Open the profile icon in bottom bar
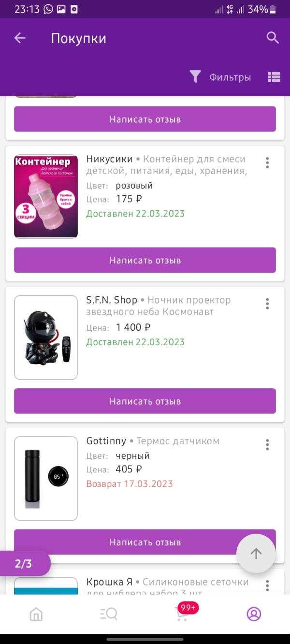Screen dimensions: 290x644 point(253,614)
